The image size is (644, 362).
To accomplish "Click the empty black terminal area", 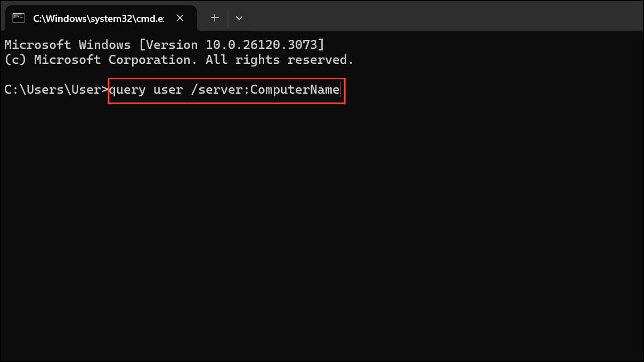I will click(x=322, y=229).
